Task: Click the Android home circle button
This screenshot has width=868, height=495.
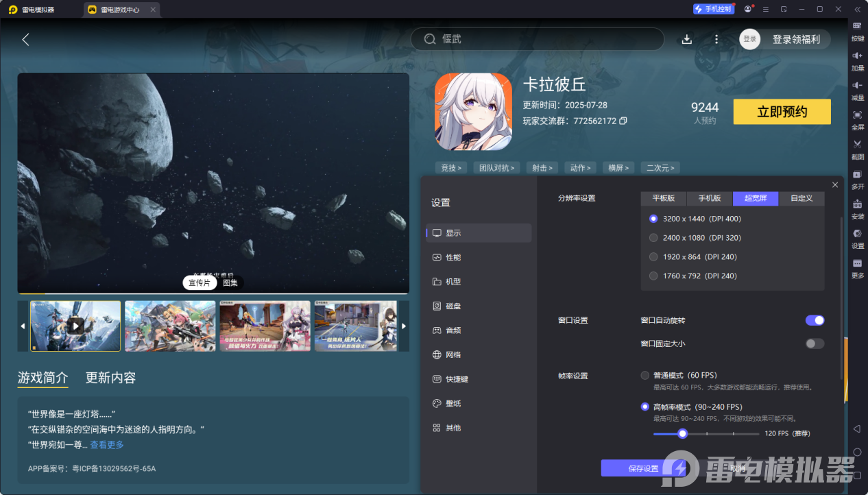Action: 857,452
